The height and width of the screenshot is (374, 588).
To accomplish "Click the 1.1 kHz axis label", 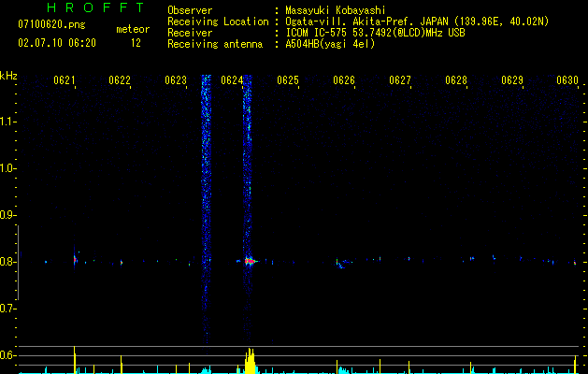I will [7, 122].
